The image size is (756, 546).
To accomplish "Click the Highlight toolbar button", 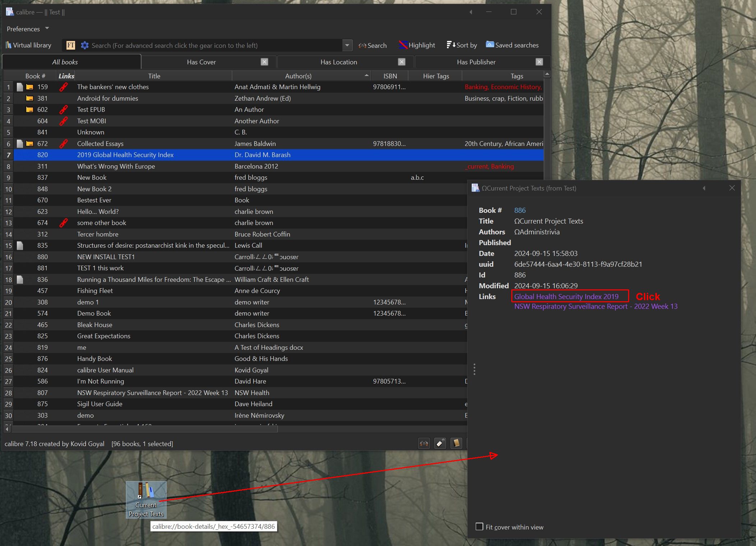I will pyautogui.click(x=417, y=45).
